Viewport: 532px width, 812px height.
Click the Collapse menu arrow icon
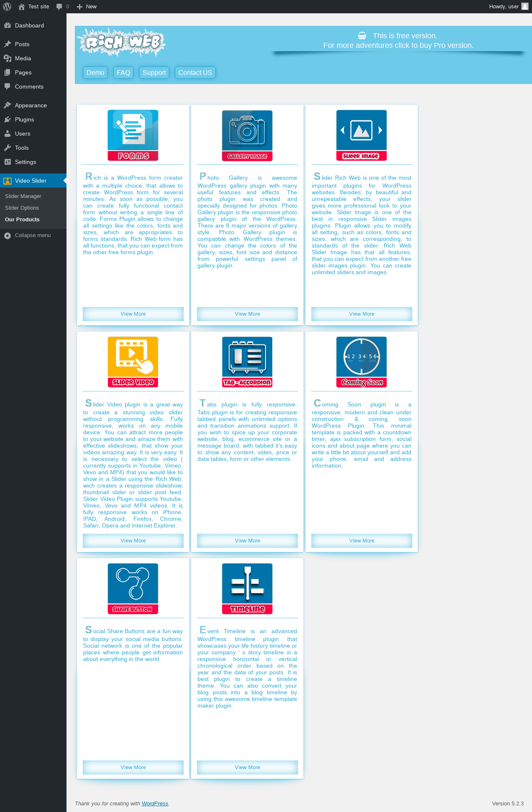click(x=7, y=235)
